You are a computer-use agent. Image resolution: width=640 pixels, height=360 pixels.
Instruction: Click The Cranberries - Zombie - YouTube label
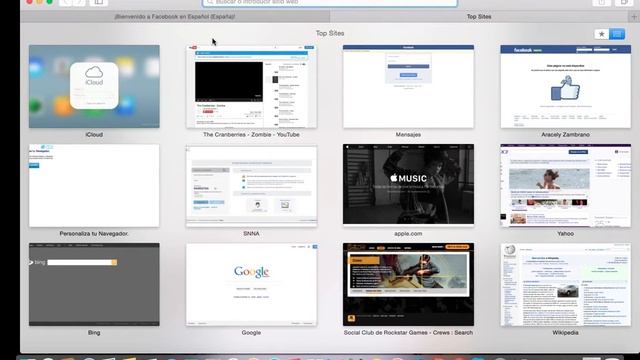251,135
